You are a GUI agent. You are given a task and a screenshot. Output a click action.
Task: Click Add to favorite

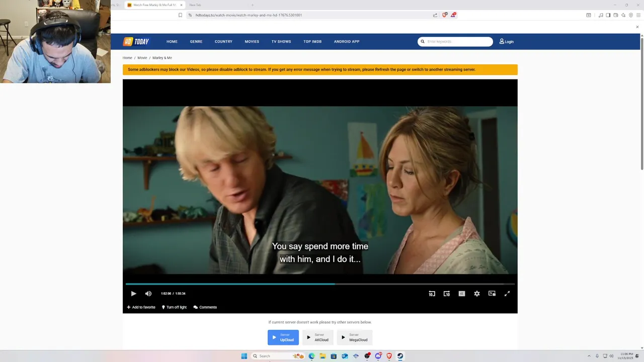(x=141, y=307)
